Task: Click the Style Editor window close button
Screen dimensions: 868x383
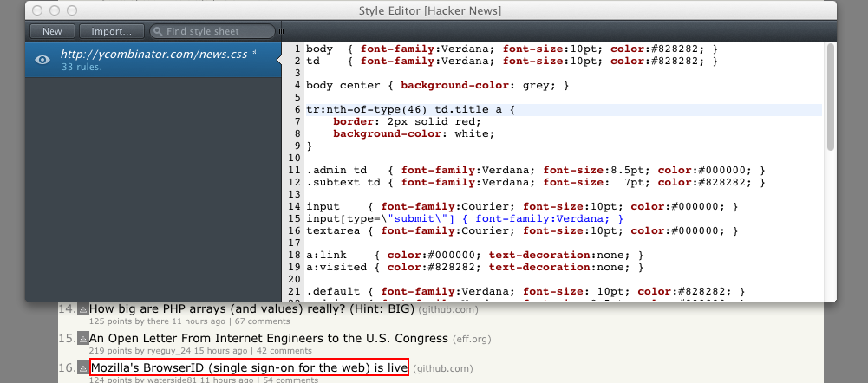Action: [37, 10]
